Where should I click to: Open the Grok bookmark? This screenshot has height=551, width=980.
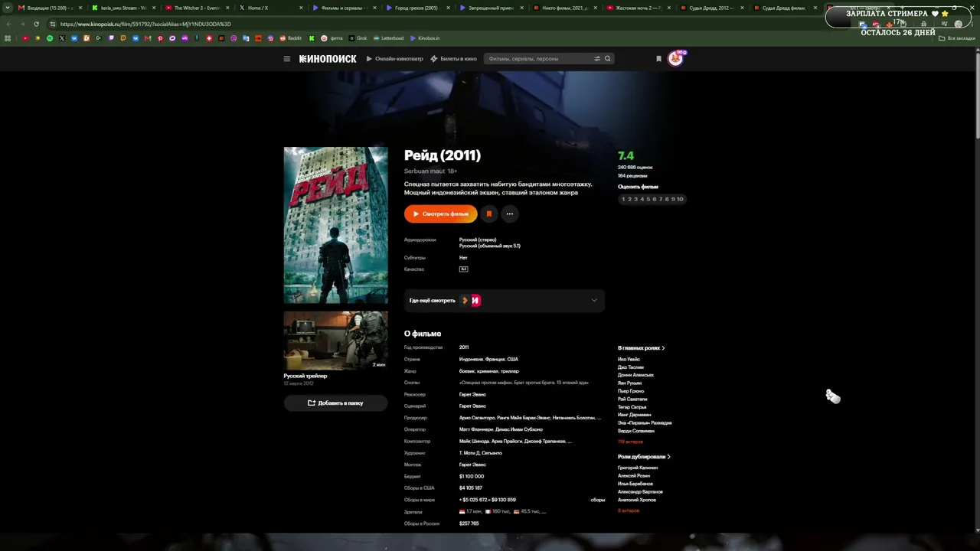358,38
